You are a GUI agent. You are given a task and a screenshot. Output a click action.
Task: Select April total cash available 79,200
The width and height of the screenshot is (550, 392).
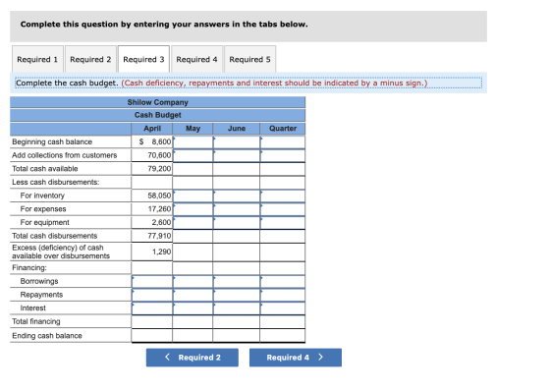point(159,169)
